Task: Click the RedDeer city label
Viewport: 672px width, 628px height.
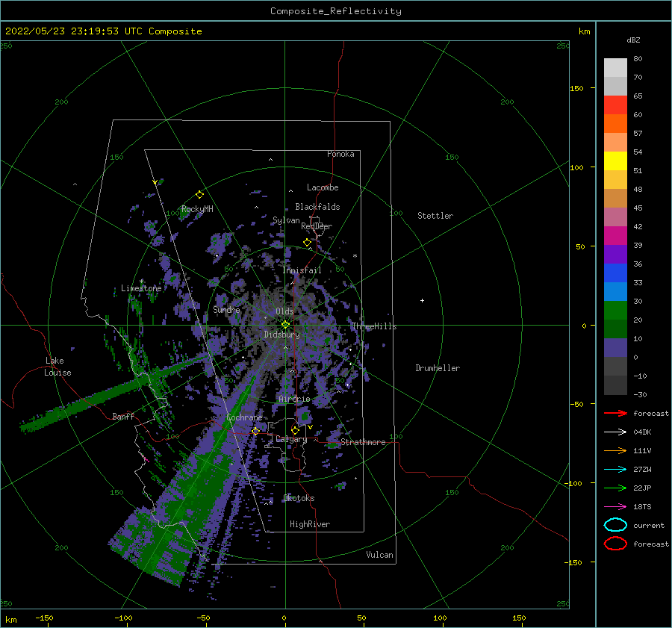Action: pyautogui.click(x=317, y=226)
